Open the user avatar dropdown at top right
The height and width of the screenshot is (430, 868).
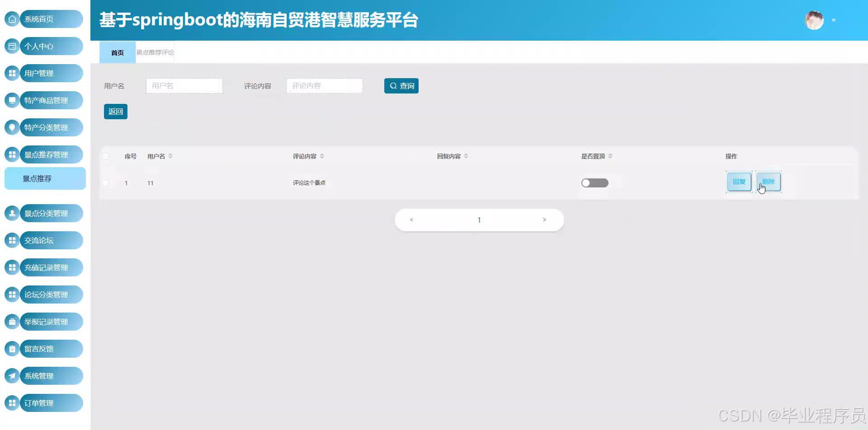[x=814, y=20]
